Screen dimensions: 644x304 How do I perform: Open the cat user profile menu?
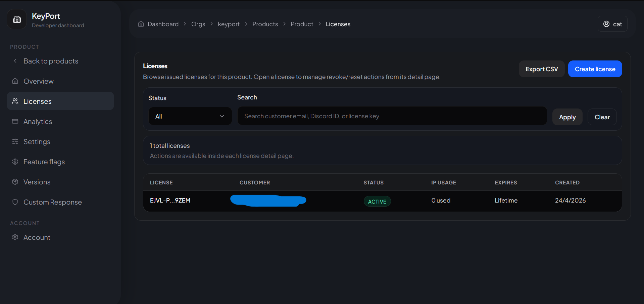click(612, 24)
